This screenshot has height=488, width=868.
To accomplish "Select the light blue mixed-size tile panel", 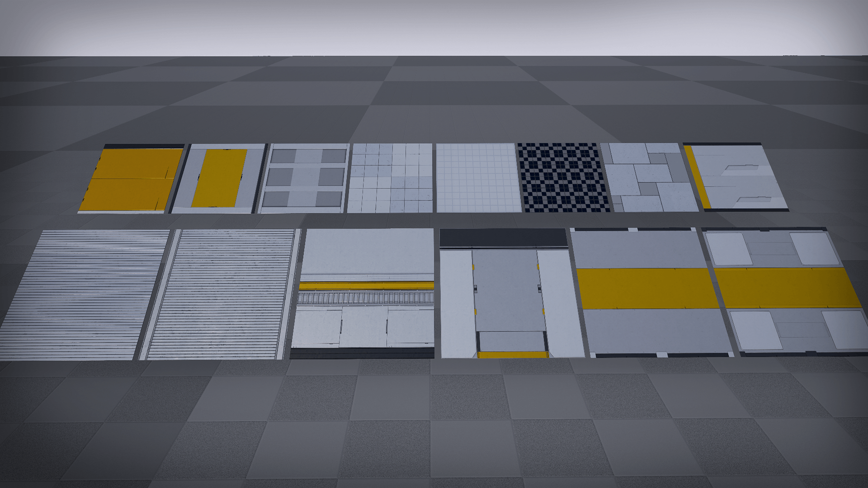I will pyautogui.click(x=391, y=178).
